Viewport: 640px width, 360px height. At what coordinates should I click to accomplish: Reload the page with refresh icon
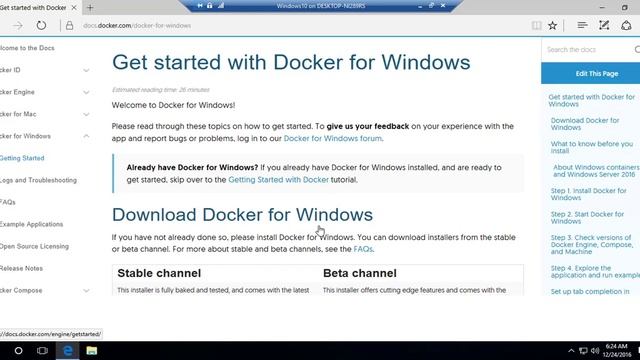click(41, 25)
